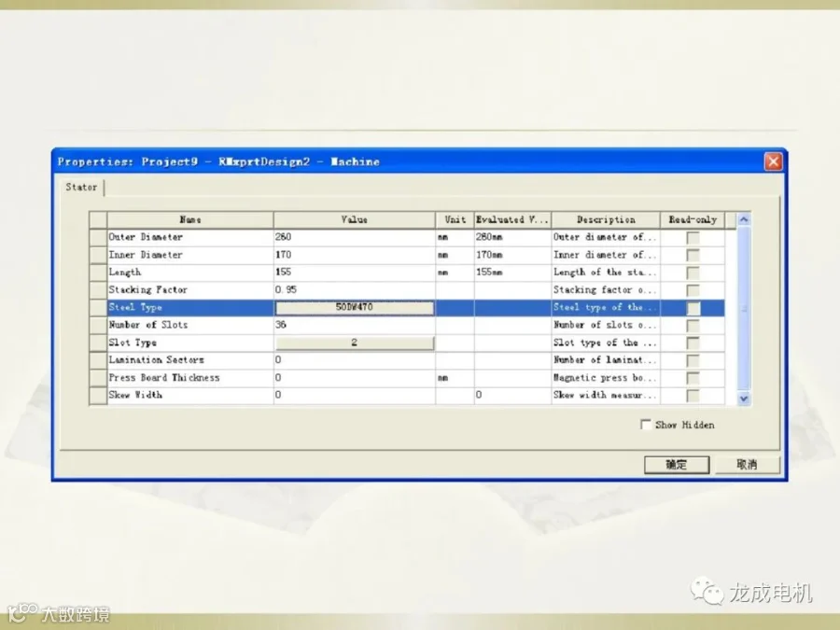Open the Steel Type 50DW470 selector

[354, 307]
